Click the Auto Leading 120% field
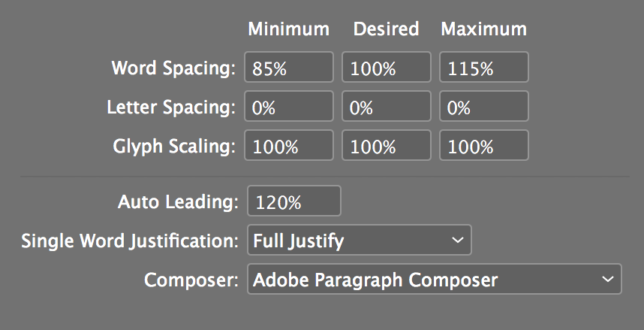Viewport: 644px width, 330px height. (294, 201)
